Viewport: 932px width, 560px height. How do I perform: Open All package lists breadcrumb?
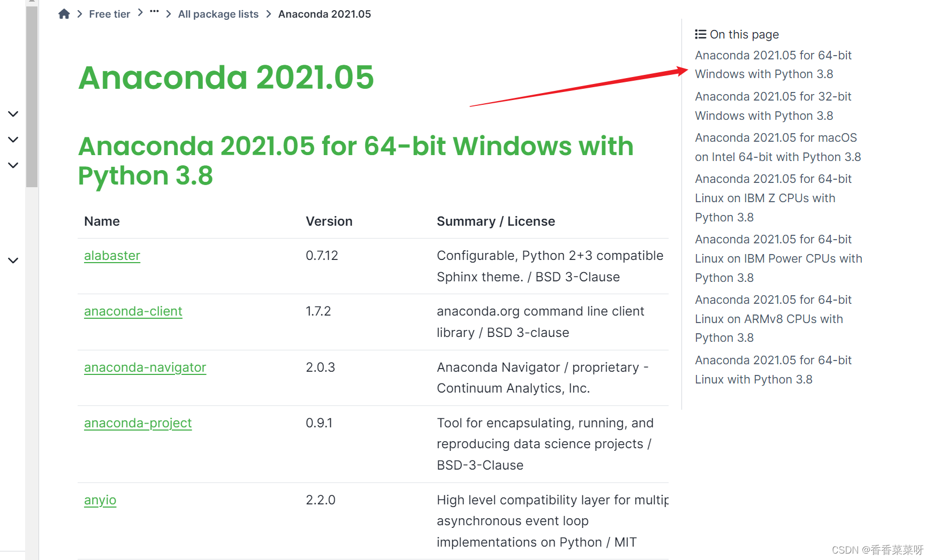coord(218,14)
